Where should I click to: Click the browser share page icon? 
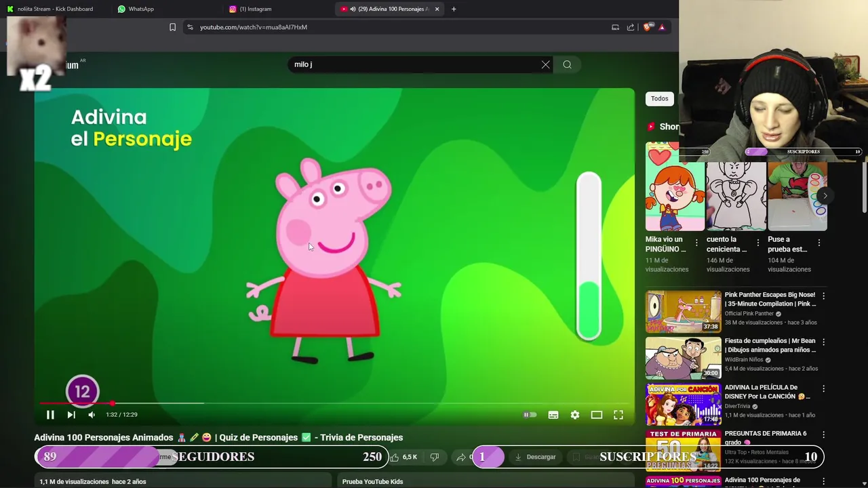point(631,27)
